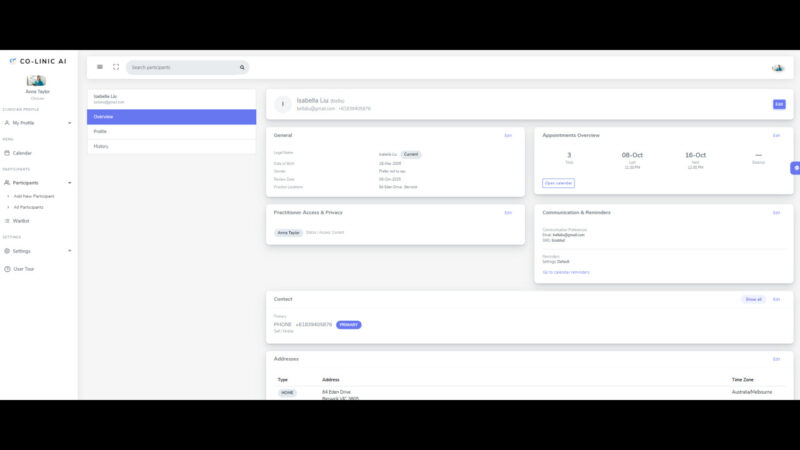Click the floating settings gear on right edge
This screenshot has height=450, width=800.
(x=795, y=168)
